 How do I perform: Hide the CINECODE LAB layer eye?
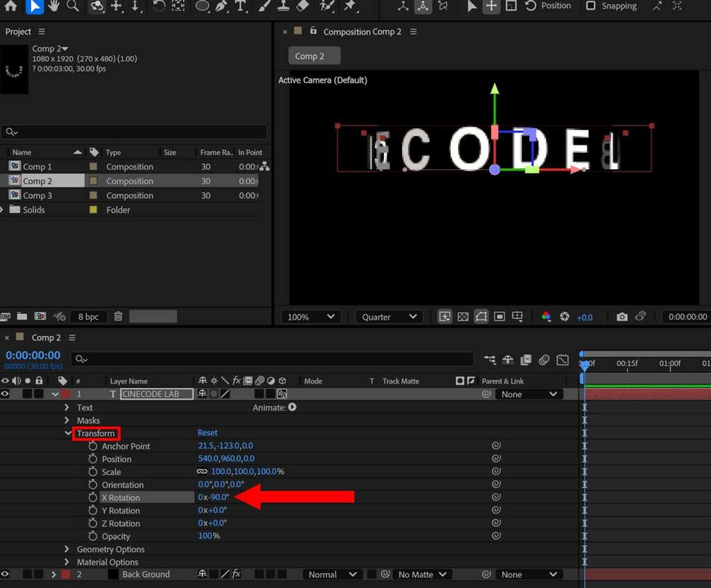(x=5, y=394)
